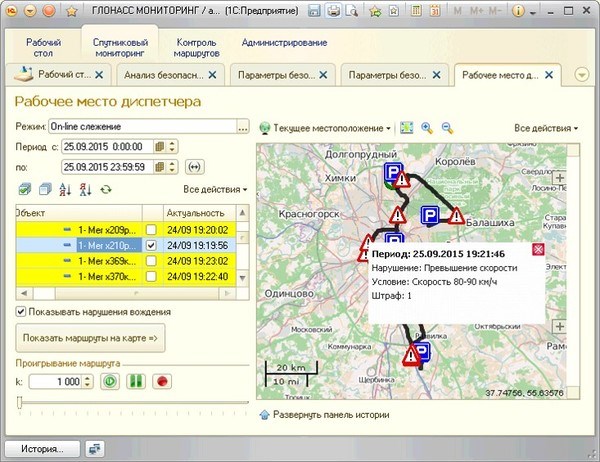Viewport: 600px width, 462px height.
Task: Click stepper arrows for period end date
Action: 172,167
